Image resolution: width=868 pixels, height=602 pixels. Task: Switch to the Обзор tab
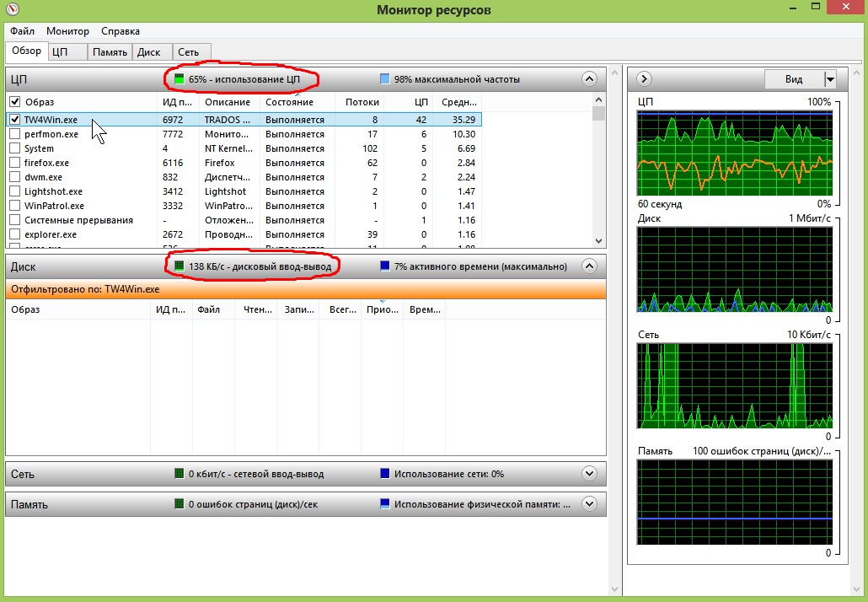point(26,51)
